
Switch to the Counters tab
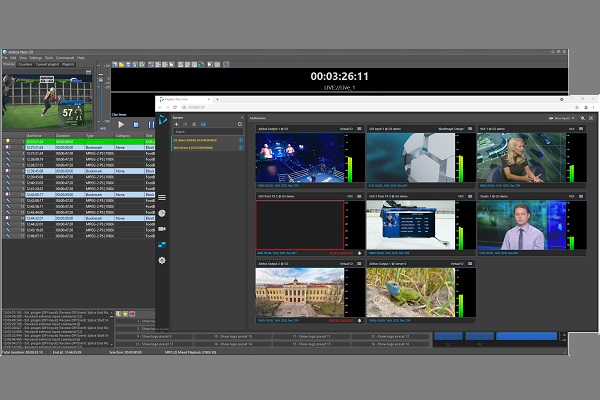(25, 64)
